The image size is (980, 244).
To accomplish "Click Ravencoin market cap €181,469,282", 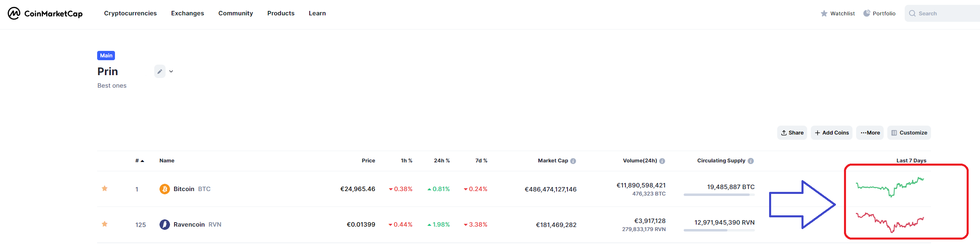I will click(556, 225).
